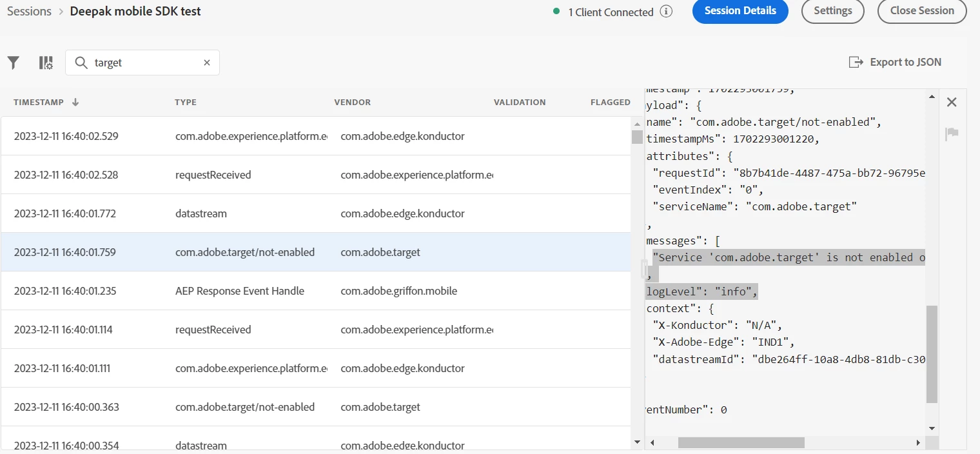
Task: Click the com.adobe.griffon.mobile vendor cell
Action: point(399,291)
